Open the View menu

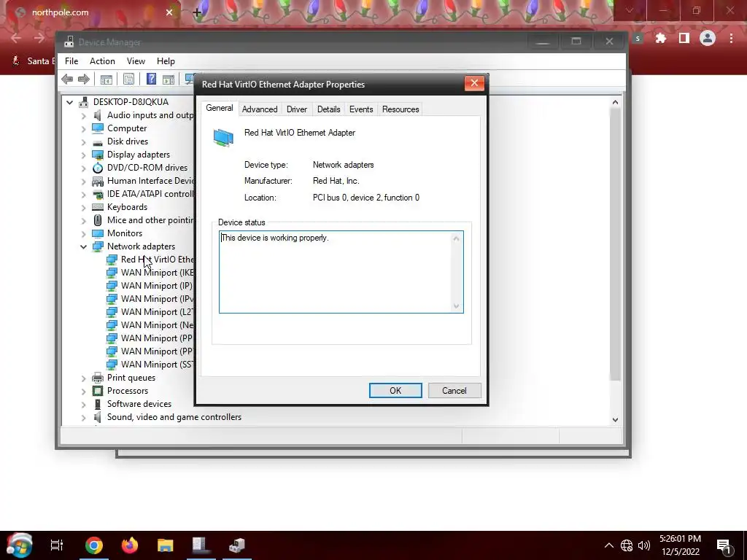click(x=136, y=61)
